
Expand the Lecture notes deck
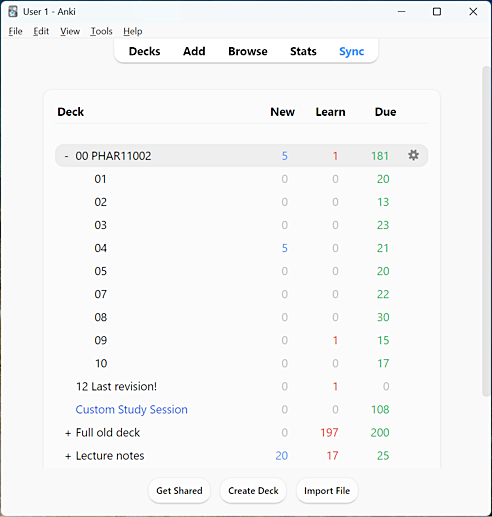pos(68,456)
